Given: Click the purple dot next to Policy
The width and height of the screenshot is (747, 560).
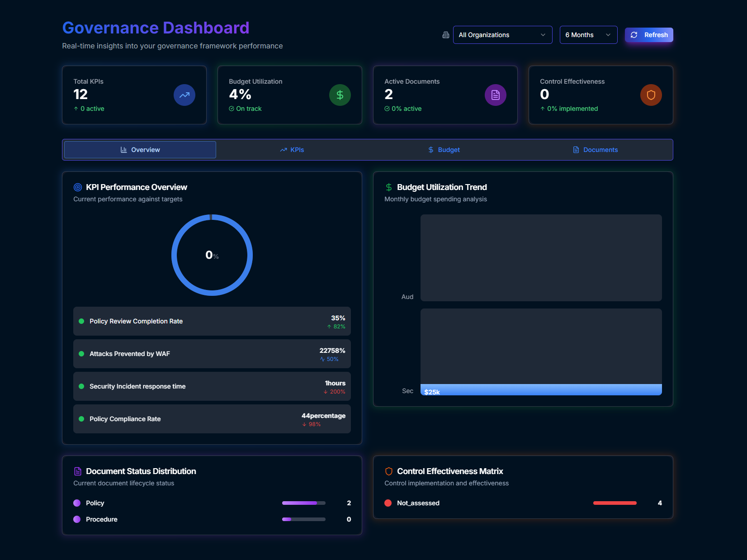Looking at the screenshot, I should click(77, 503).
